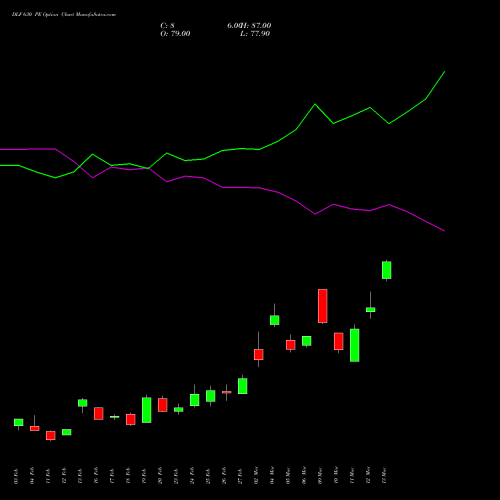This screenshot has height=500, width=500.
Task: Click the low value 'L: 77.90'
Action: (x=255, y=34)
